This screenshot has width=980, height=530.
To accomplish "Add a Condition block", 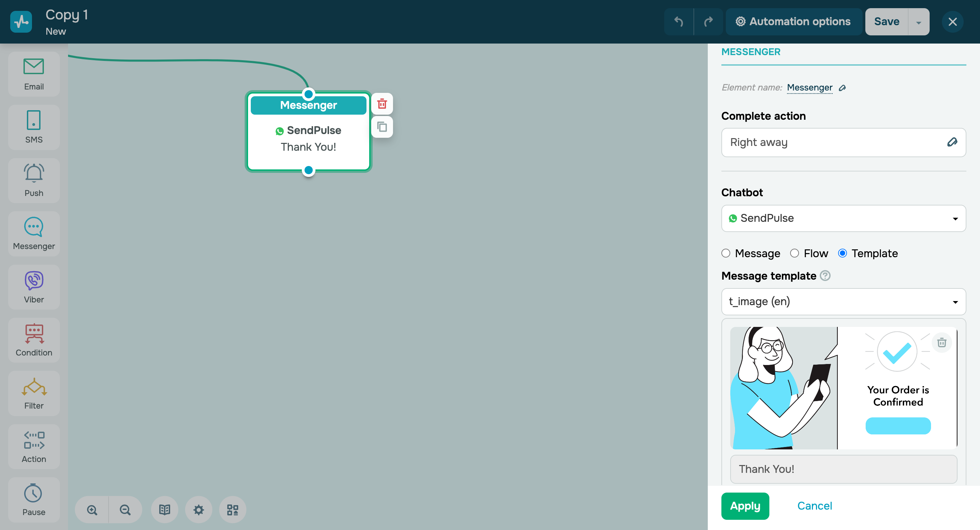I will pos(33,340).
